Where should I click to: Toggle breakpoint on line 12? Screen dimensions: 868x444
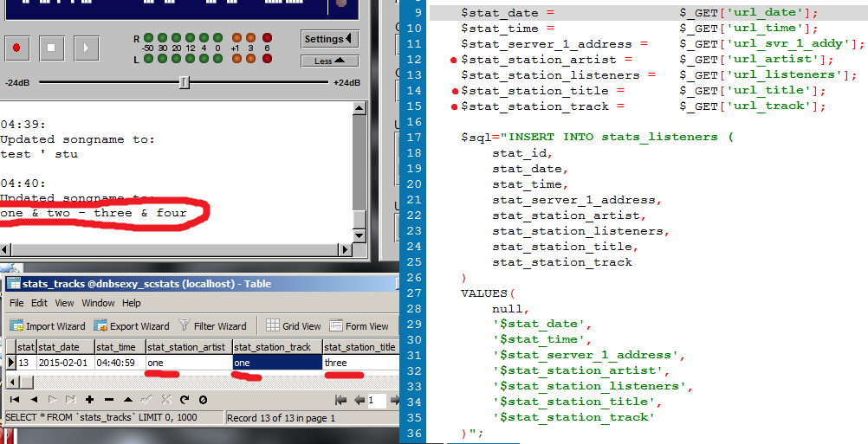(x=453, y=60)
